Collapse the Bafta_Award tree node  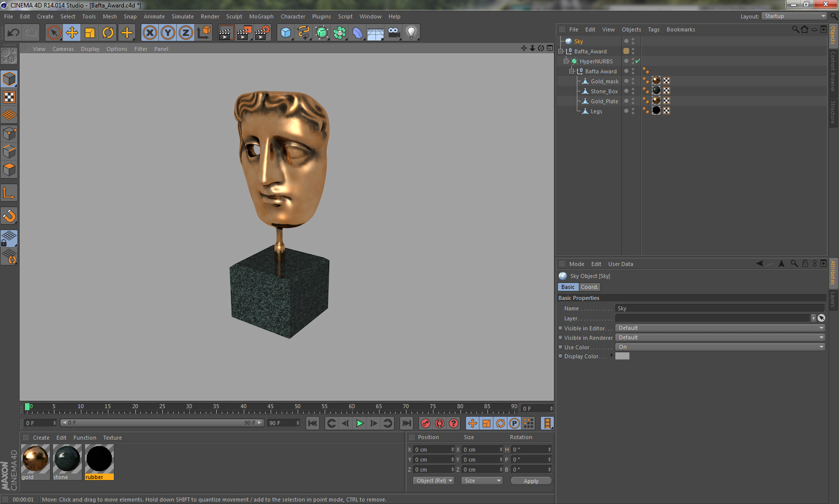pyautogui.click(x=561, y=51)
